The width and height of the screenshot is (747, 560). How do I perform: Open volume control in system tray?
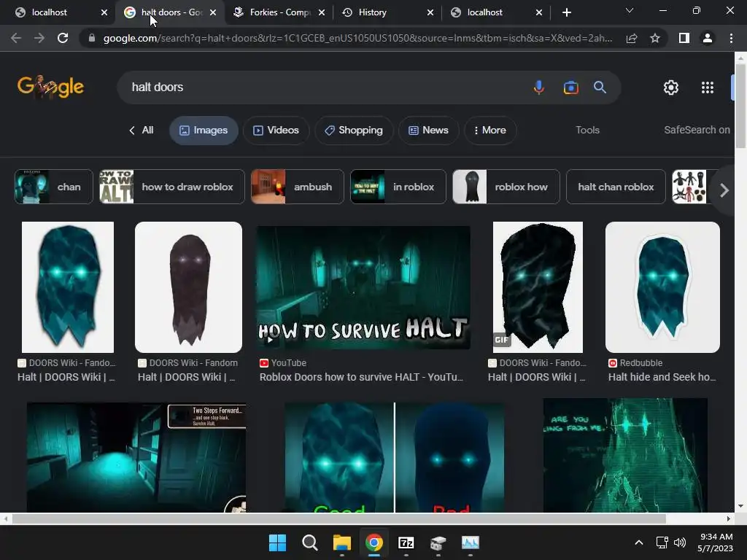(x=680, y=542)
